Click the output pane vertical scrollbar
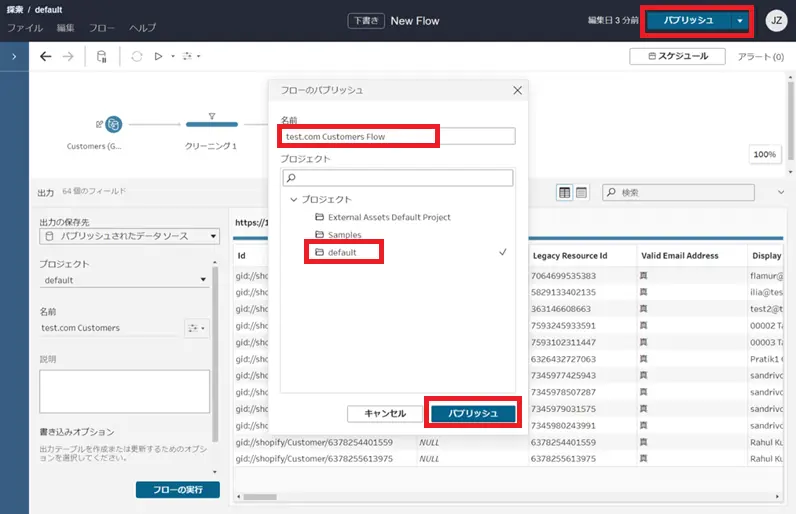 (215, 354)
